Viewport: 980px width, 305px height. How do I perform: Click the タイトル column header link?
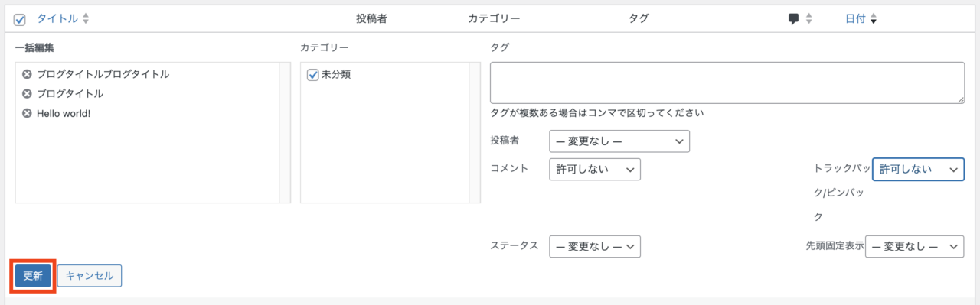pyautogui.click(x=57, y=18)
